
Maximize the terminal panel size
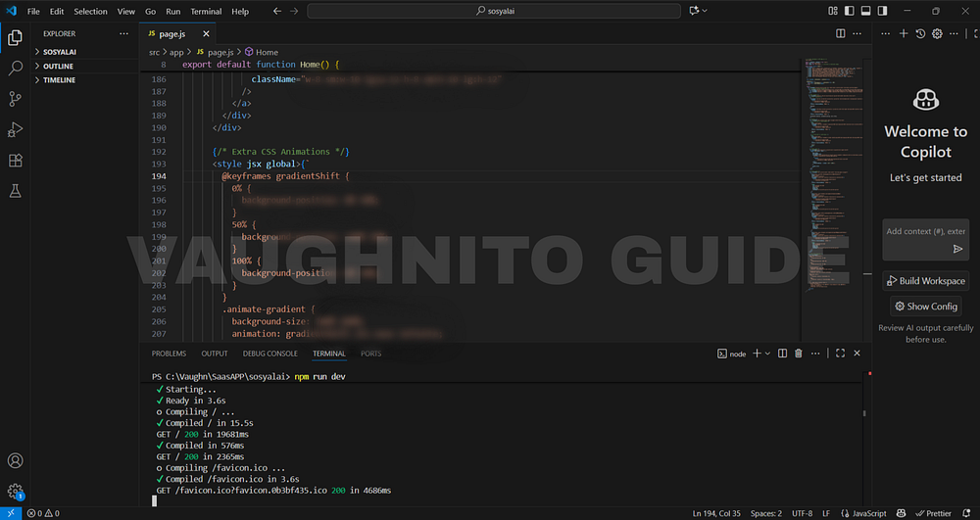(840, 354)
